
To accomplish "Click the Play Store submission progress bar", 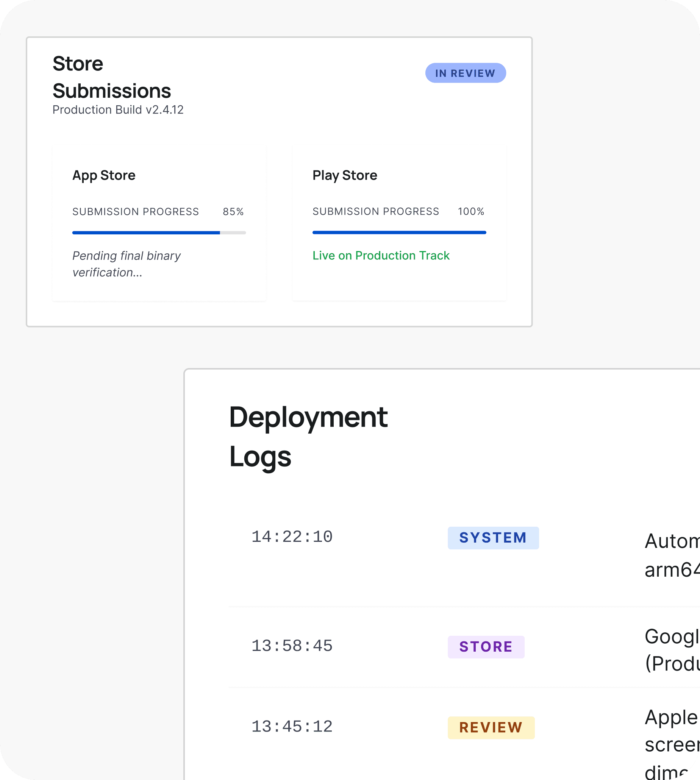I will pos(399,232).
